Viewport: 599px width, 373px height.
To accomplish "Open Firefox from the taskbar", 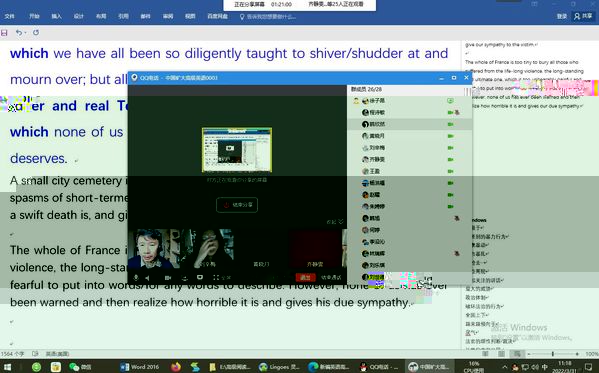I will (x=176, y=367).
